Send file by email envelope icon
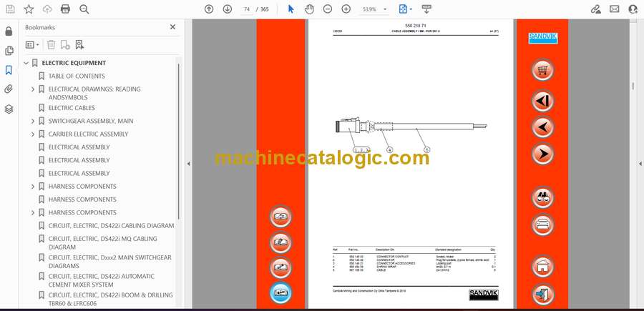 click(x=614, y=9)
